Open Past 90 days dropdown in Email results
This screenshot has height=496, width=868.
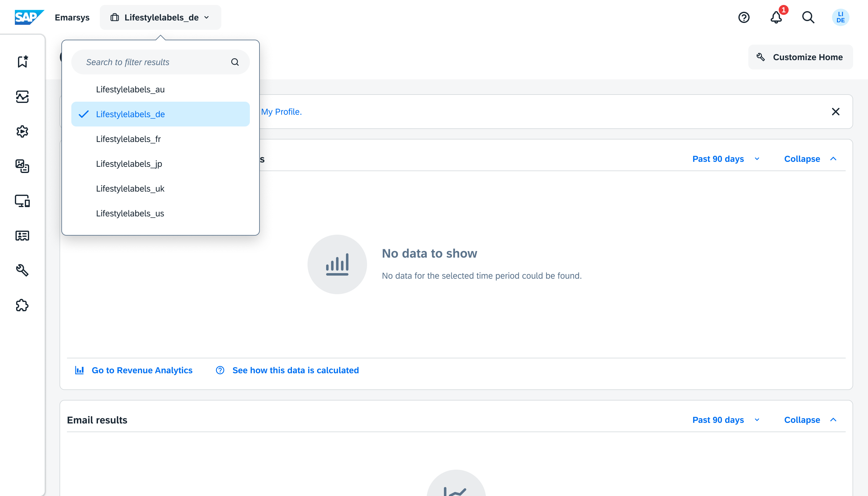coord(726,420)
